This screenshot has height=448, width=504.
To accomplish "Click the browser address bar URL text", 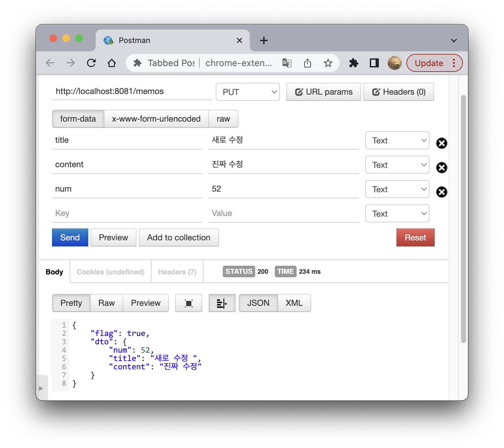I will pyautogui.click(x=239, y=63).
